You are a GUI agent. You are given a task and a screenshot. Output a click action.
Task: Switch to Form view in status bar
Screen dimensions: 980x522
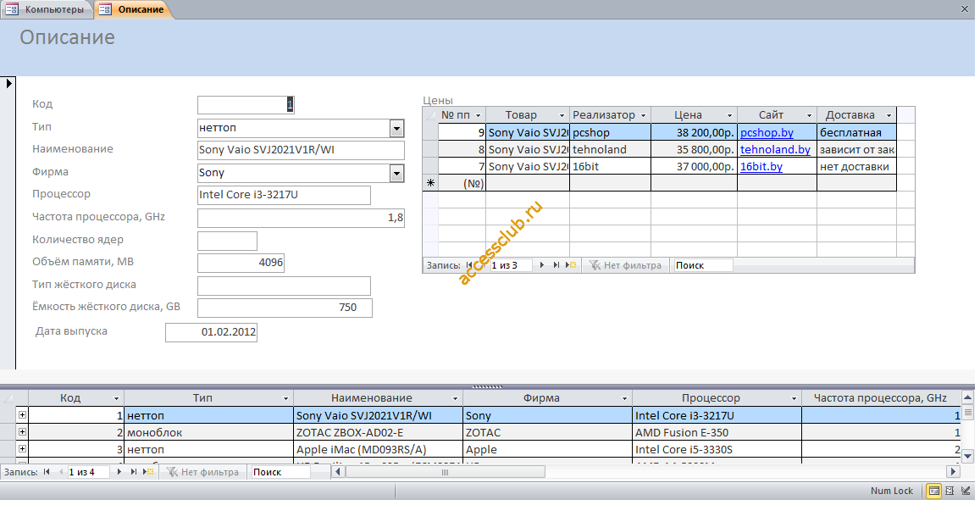tap(933, 491)
